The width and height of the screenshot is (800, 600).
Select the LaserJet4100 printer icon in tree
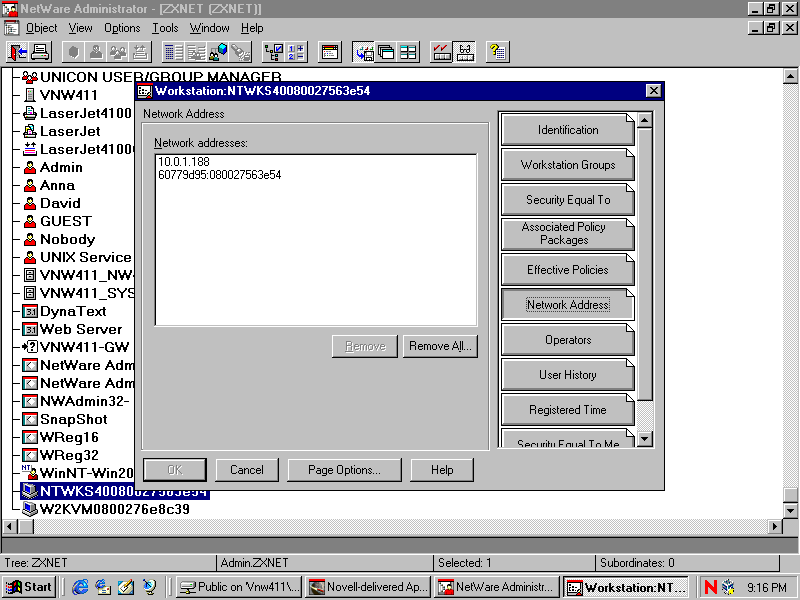[x=30, y=113]
